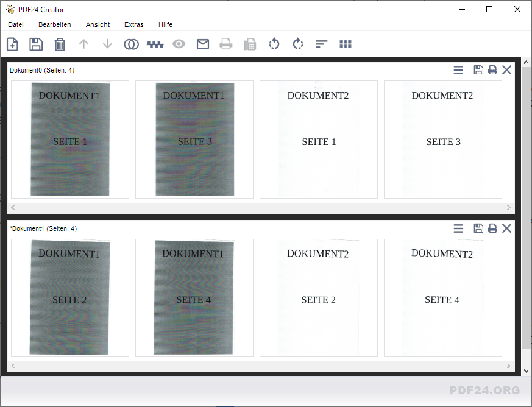Open the hamburger menu for Dokument1

tap(458, 228)
